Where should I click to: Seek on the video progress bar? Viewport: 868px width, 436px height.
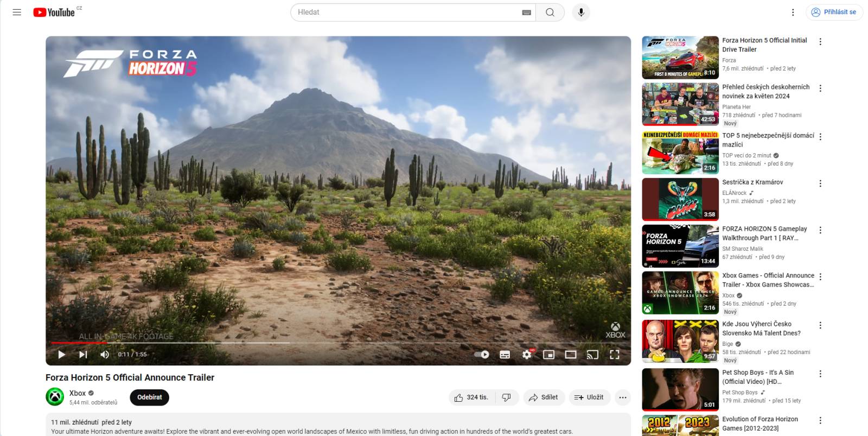[338, 343]
